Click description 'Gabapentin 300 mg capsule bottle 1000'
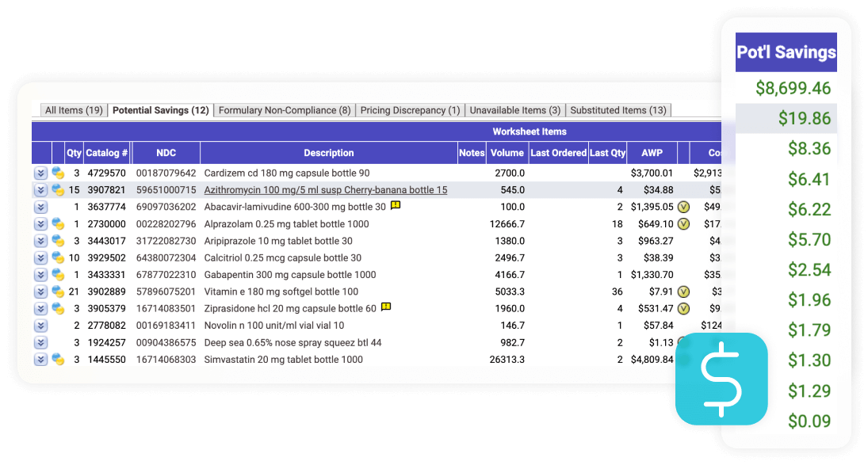 290,275
